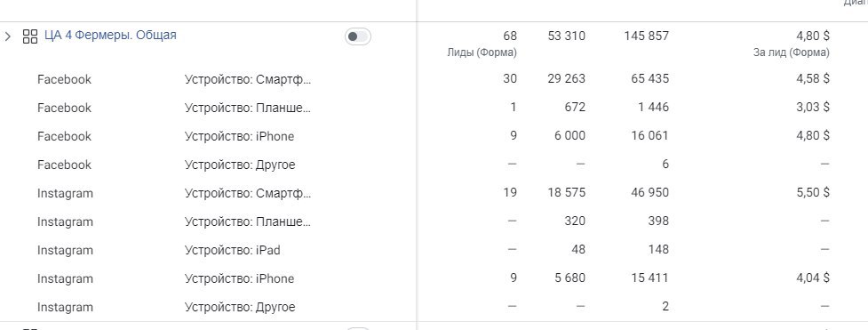The height and width of the screenshot is (330, 868).
Task: Click the Instagram iPhone device label
Action: pyautogui.click(x=239, y=278)
